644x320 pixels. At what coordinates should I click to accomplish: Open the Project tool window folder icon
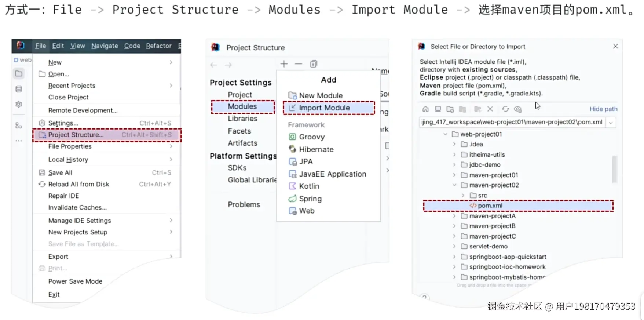click(x=19, y=74)
